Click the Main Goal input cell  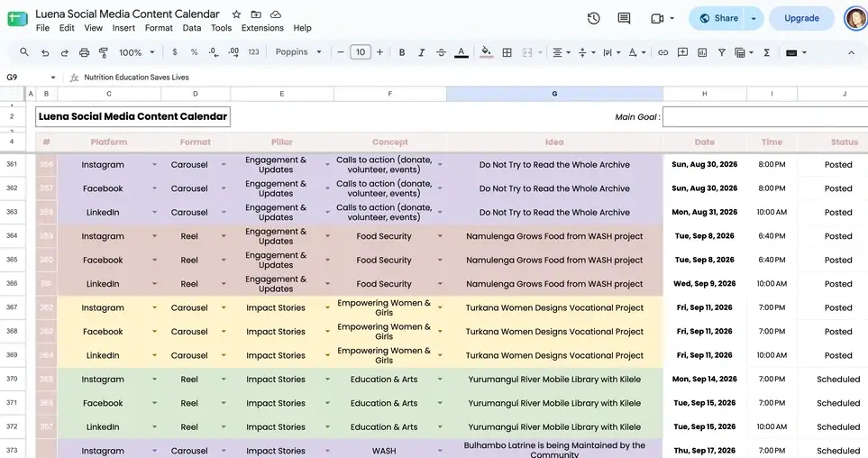[x=765, y=117]
